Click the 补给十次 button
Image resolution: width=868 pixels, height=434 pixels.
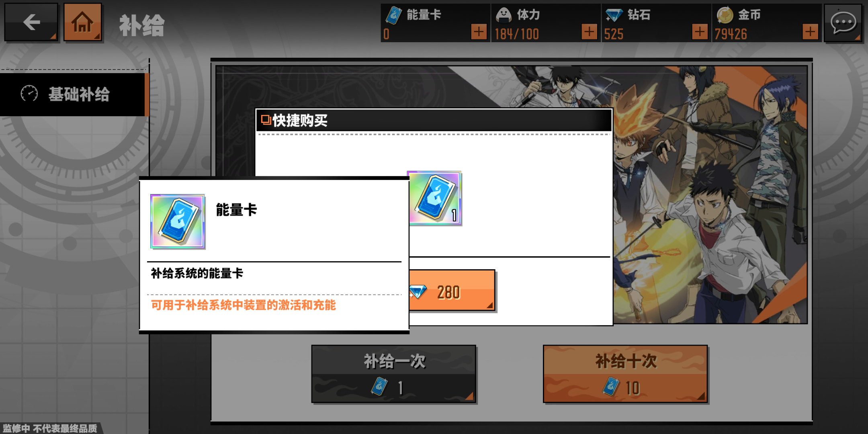point(625,374)
